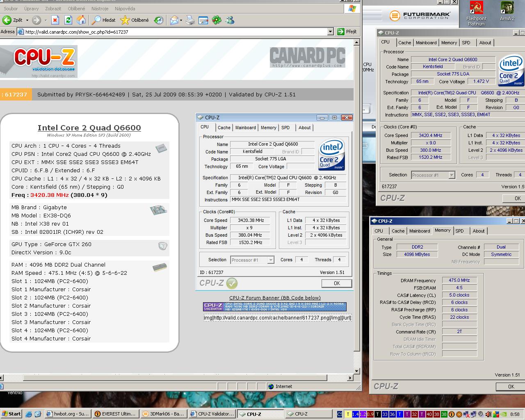Go back with the Zpět arrow
Image resolution: width=525 pixels, height=420 pixels.
coord(12,20)
